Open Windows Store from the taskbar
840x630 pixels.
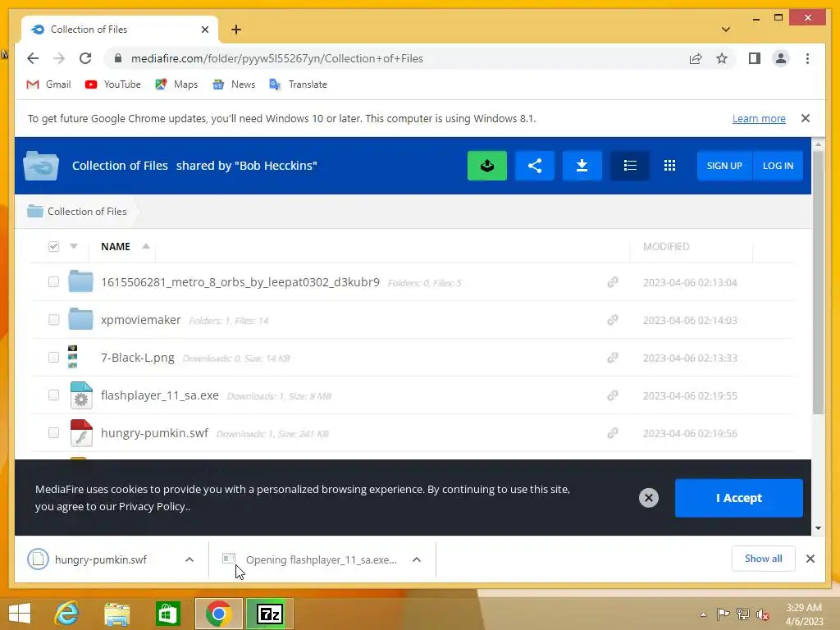pos(167,614)
